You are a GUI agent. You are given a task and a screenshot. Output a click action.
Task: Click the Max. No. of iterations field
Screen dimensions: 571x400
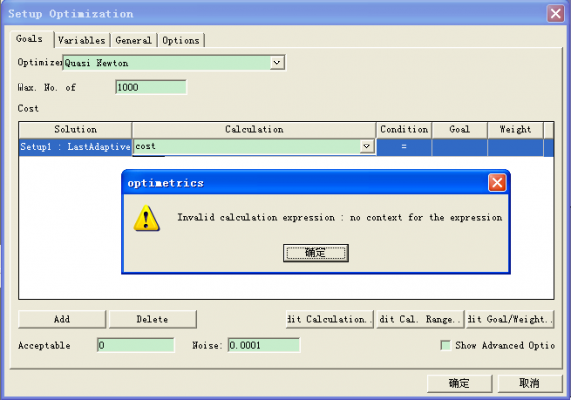pos(151,87)
